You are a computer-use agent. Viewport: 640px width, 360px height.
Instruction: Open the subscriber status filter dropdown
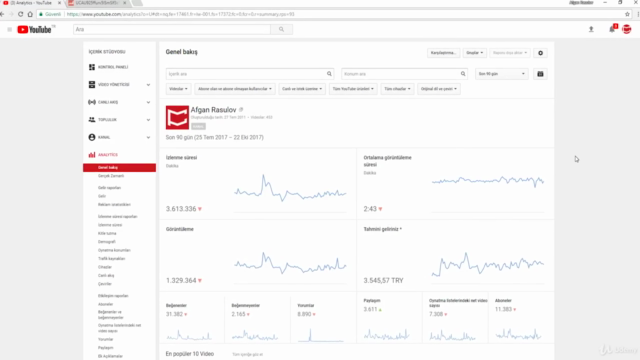235,89
